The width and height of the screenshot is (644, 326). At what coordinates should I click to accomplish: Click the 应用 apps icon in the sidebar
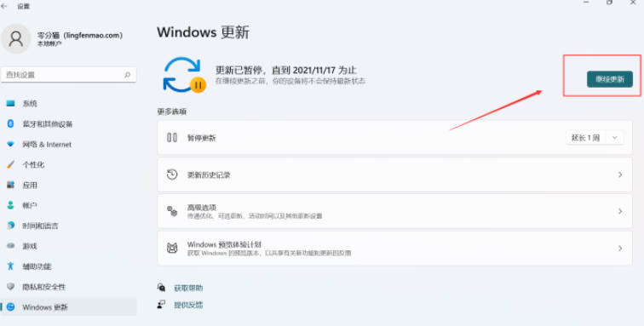pos(11,186)
